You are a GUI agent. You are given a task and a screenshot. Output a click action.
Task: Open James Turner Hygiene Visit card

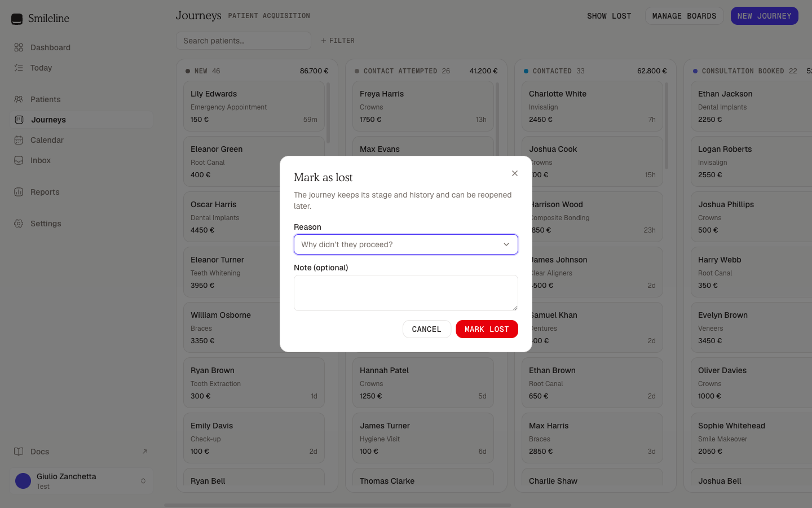coord(423,438)
